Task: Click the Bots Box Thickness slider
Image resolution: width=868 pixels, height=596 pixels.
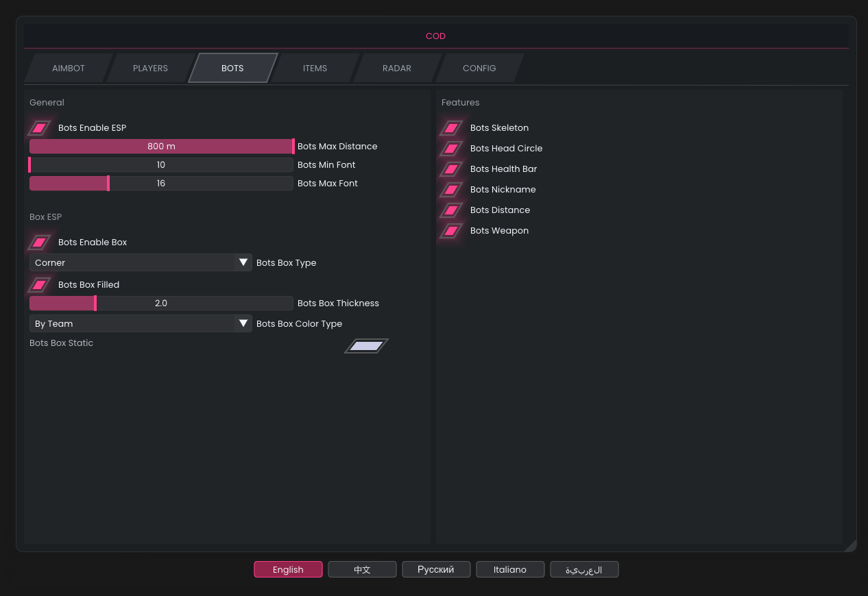Action: (x=161, y=303)
